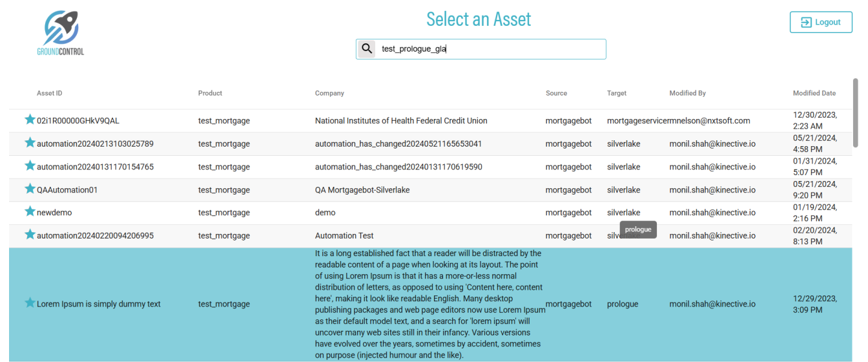Unfavorite the QAAutomation01 asset star

[30, 189]
